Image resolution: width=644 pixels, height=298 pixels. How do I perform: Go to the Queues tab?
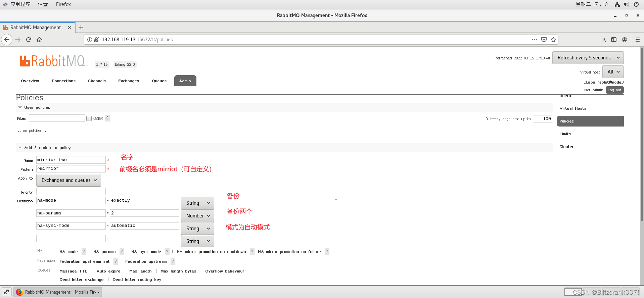[159, 81]
